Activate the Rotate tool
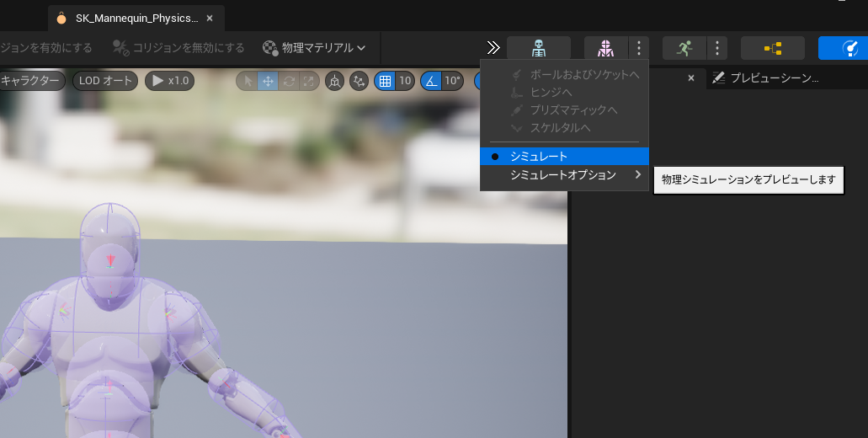This screenshot has height=438, width=868. click(x=289, y=82)
